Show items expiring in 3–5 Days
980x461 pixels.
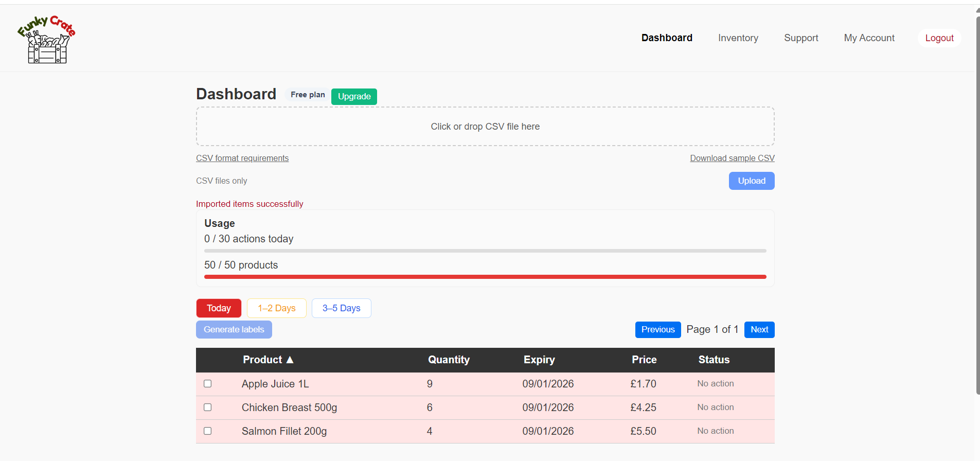tap(341, 308)
